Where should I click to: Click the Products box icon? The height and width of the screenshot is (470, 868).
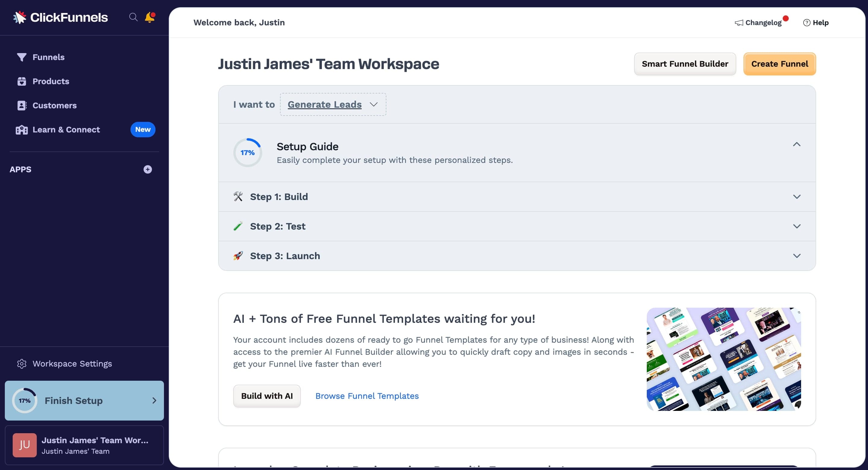pyautogui.click(x=22, y=81)
